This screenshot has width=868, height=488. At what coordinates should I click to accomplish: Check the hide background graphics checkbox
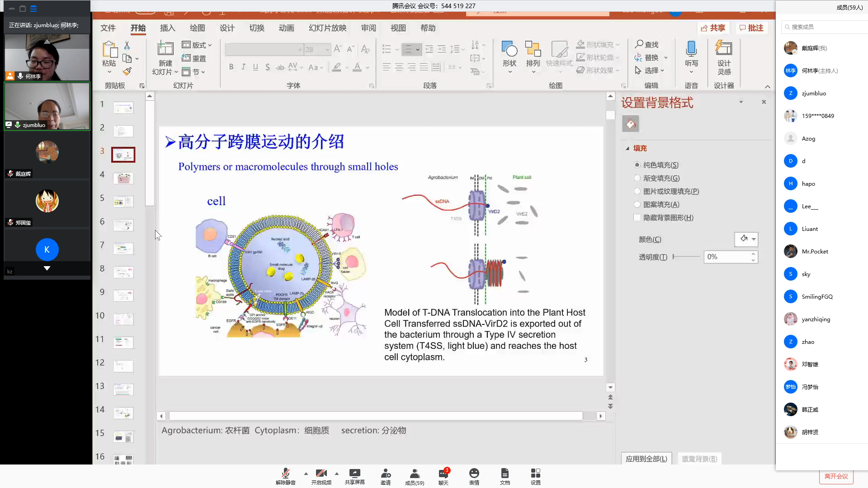[x=637, y=217]
